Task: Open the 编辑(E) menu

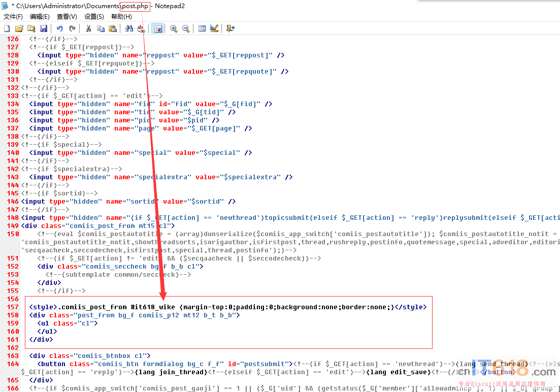Action: tap(40, 16)
